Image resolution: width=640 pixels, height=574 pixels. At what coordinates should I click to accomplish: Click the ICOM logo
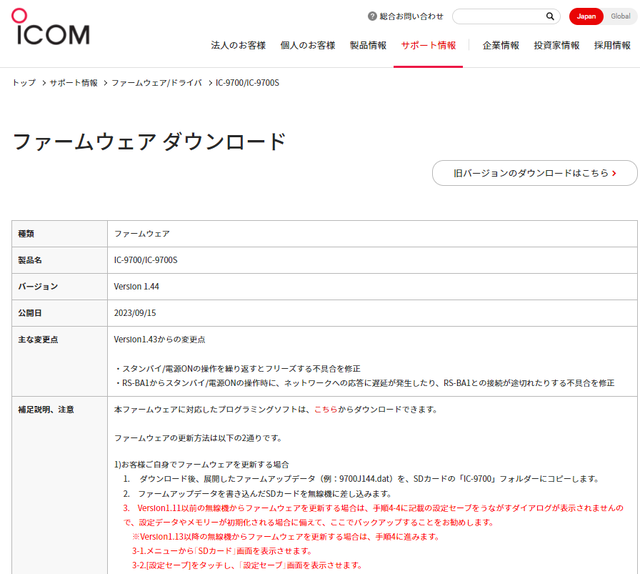tap(50, 27)
